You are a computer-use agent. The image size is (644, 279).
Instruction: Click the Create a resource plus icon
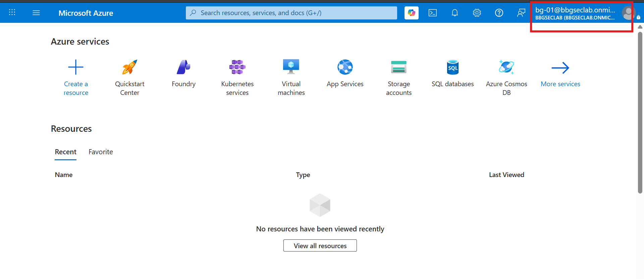coord(76,67)
